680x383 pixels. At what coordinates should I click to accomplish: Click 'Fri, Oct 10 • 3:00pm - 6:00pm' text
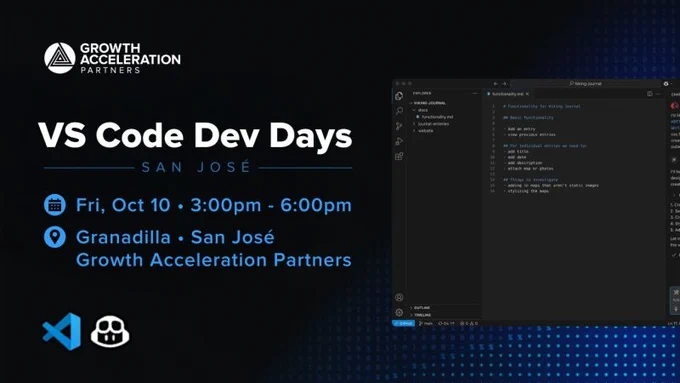tap(214, 205)
